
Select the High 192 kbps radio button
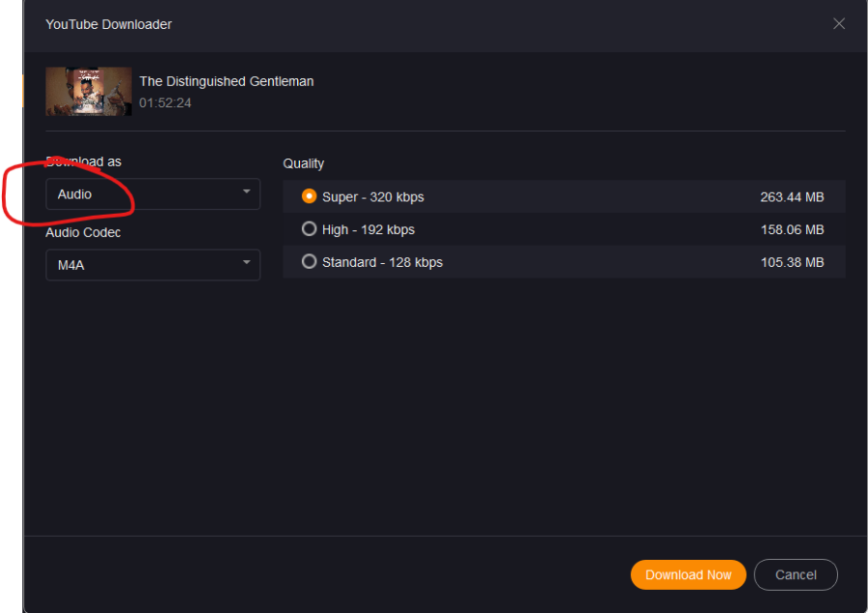point(310,229)
